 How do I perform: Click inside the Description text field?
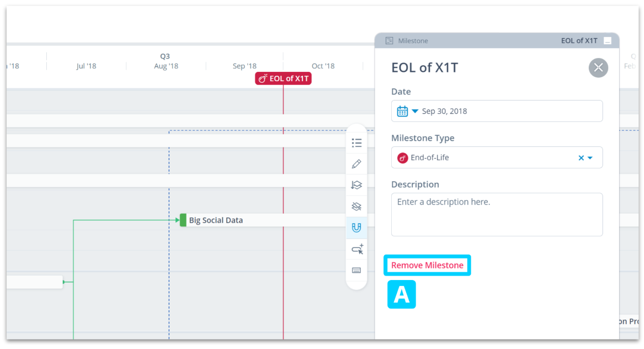click(497, 214)
